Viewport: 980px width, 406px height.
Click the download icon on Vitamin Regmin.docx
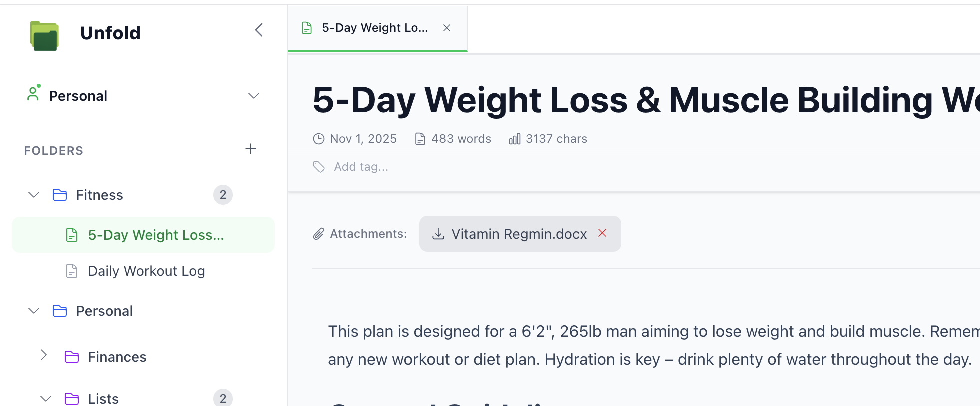(438, 234)
